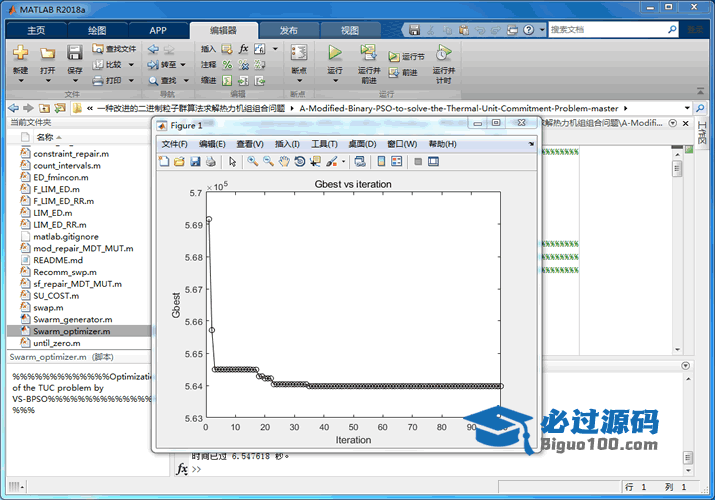Click the uncomment icon beside percent
This screenshot has height=500, width=715.
[x=244, y=65]
